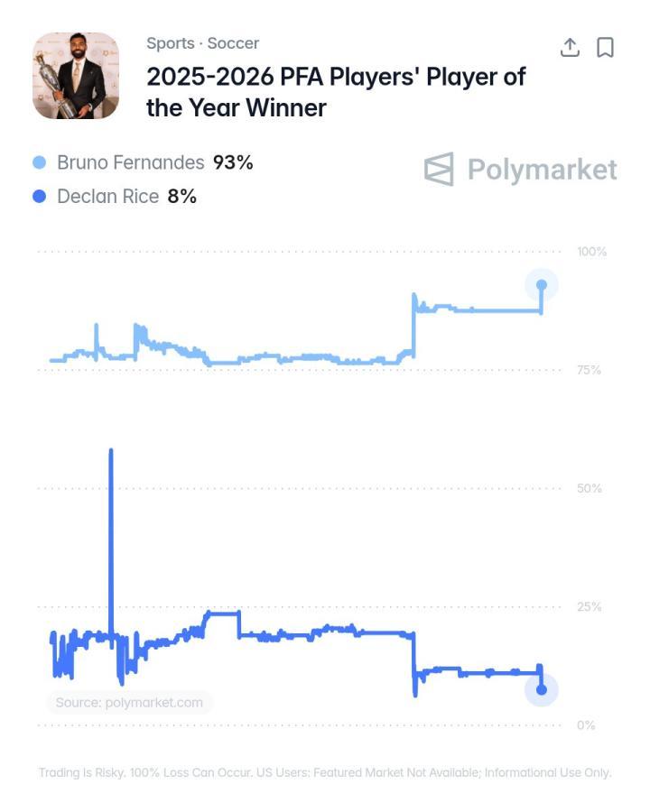The width and height of the screenshot is (650, 812).
Task: Click the market title heading
Action: point(336,92)
